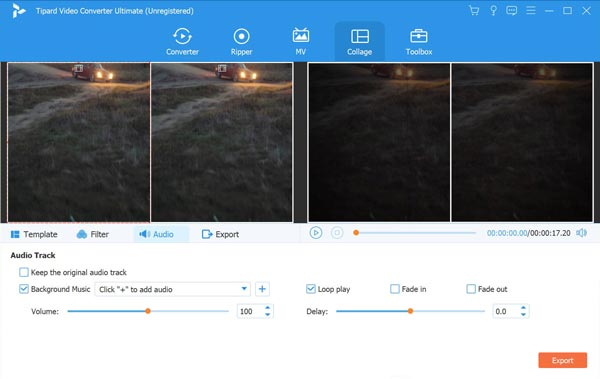Click the shopping cart purchase icon
Image resolution: width=600 pixels, height=379 pixels.
tap(474, 10)
